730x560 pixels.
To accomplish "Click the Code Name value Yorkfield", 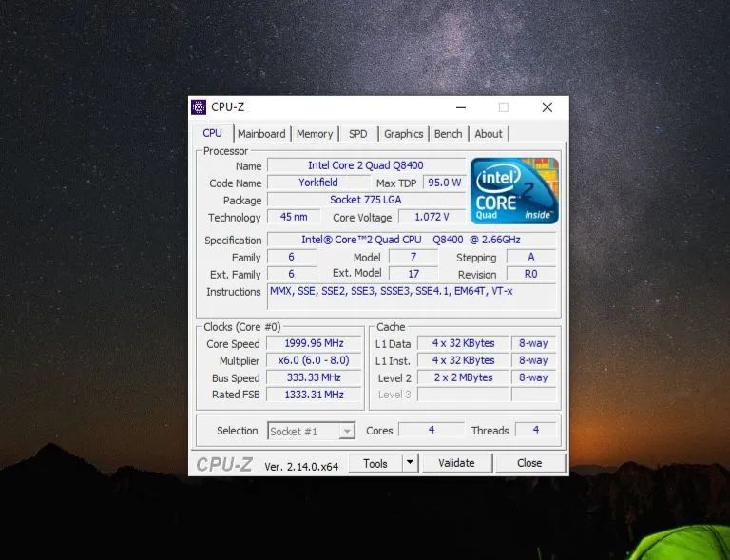I will click(x=318, y=183).
